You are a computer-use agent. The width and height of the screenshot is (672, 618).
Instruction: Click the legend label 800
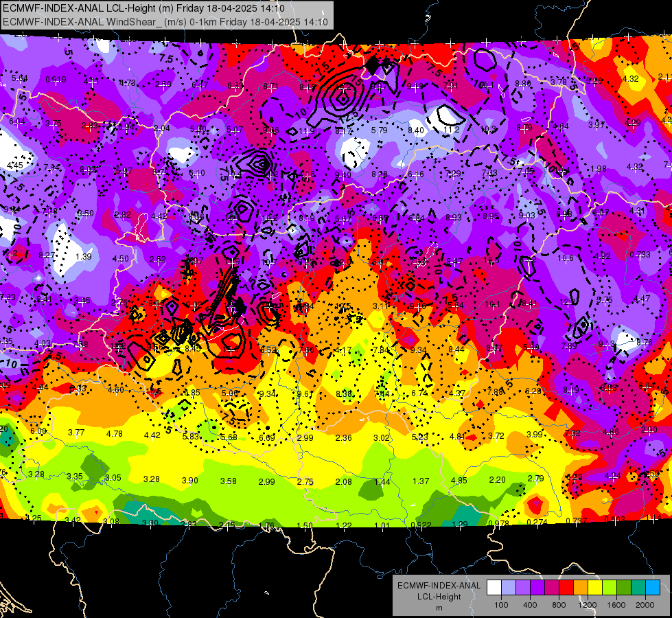(559, 605)
